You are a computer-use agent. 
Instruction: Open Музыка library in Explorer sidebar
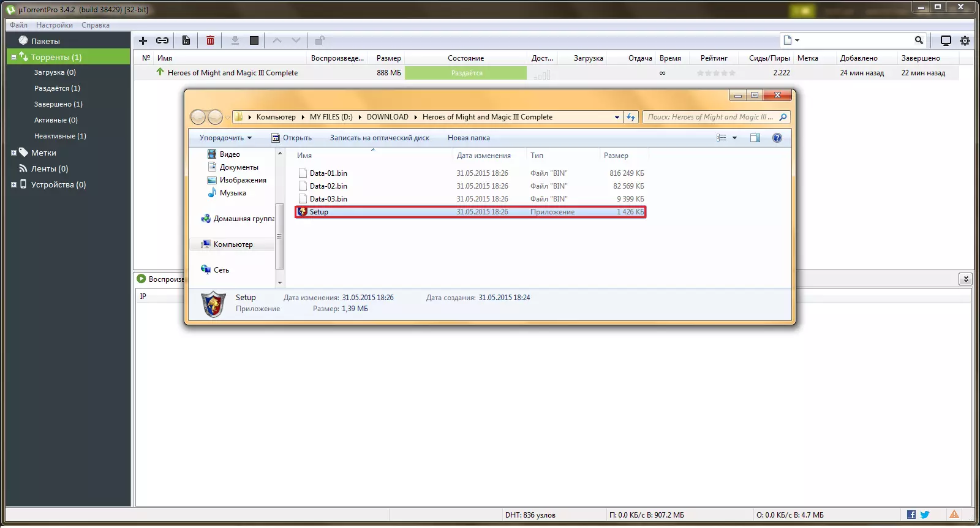[233, 193]
